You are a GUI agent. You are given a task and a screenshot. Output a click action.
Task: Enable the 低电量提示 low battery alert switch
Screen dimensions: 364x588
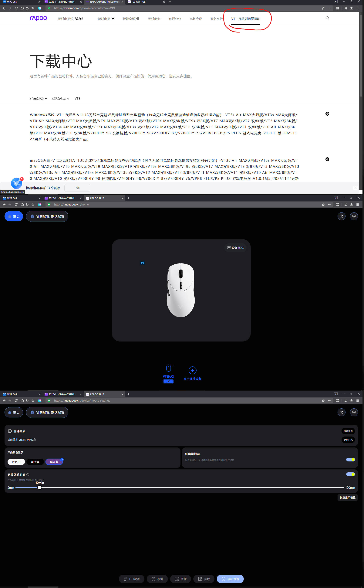click(x=351, y=459)
